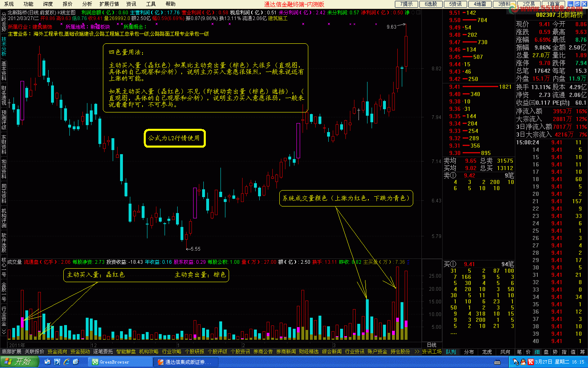588x368 pixels.
Task: Select the 指 panel tab
Action: pyautogui.click(x=564, y=352)
